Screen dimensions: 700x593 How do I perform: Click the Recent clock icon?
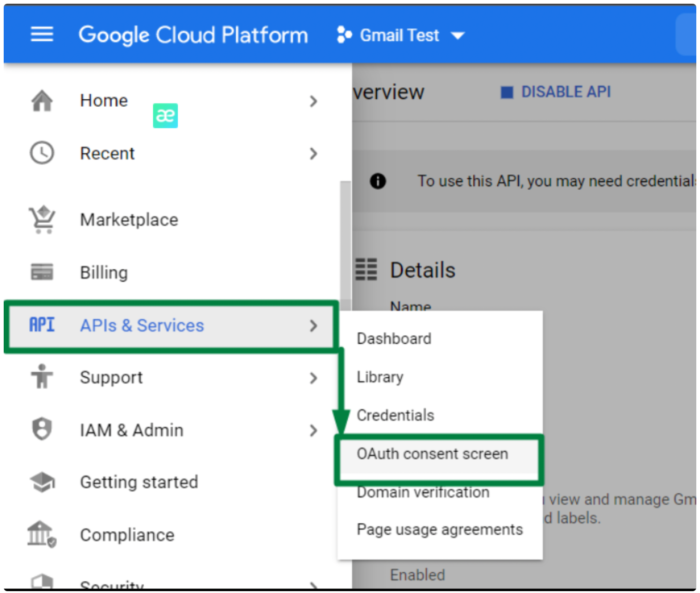point(42,153)
